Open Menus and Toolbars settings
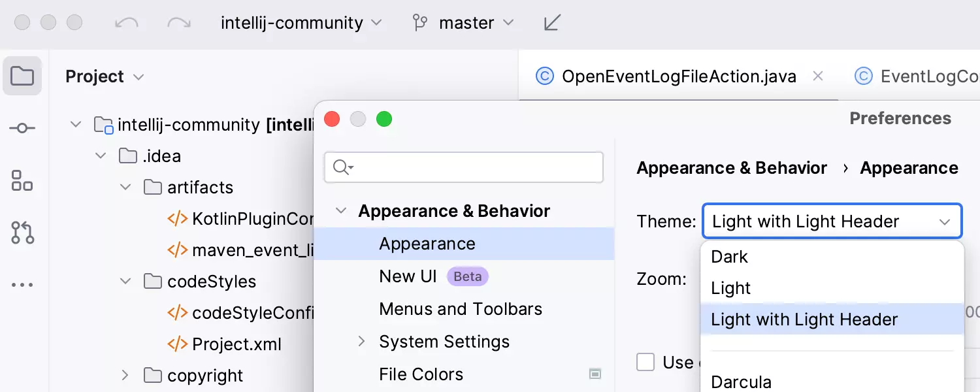 pos(461,309)
